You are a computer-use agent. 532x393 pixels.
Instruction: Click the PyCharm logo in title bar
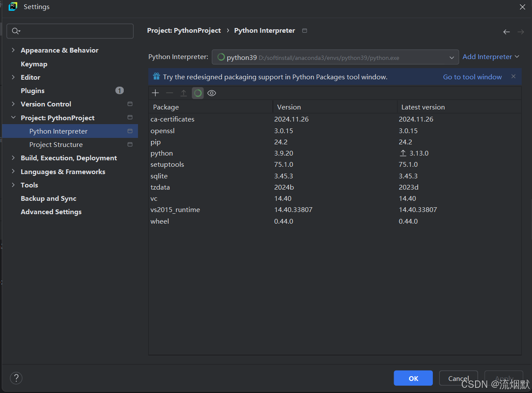pos(13,6)
